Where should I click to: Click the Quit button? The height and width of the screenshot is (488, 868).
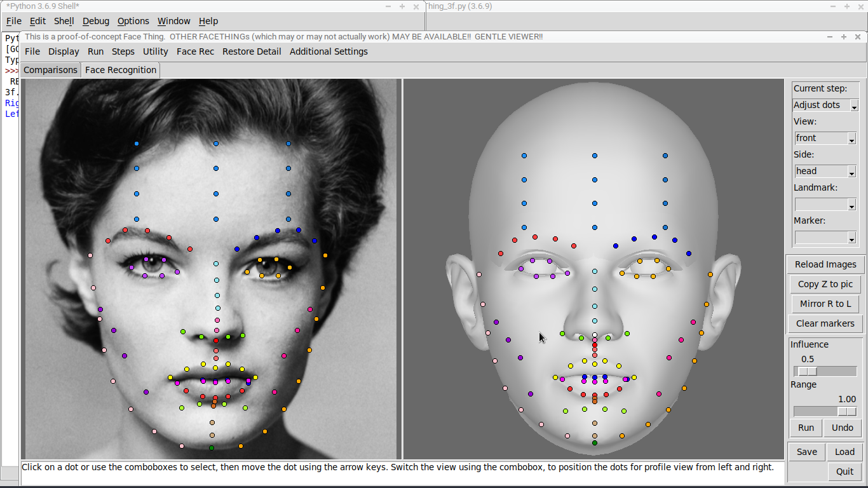(845, 471)
